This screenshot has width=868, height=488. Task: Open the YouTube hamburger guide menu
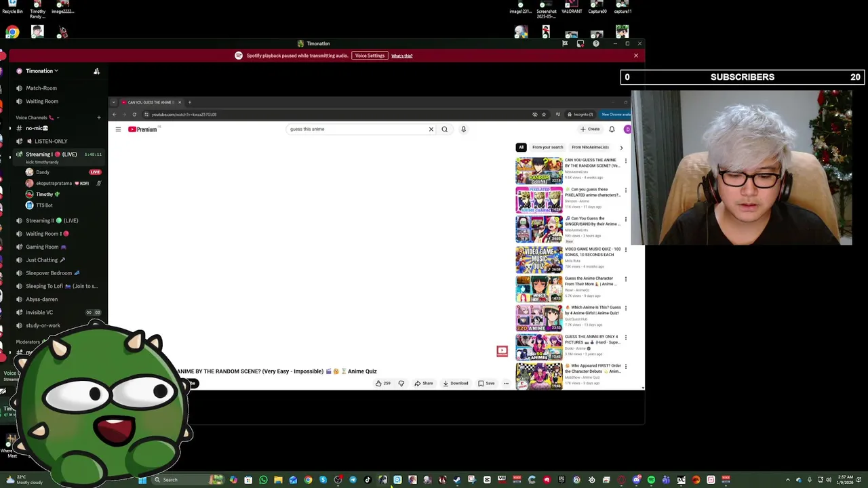(x=118, y=129)
